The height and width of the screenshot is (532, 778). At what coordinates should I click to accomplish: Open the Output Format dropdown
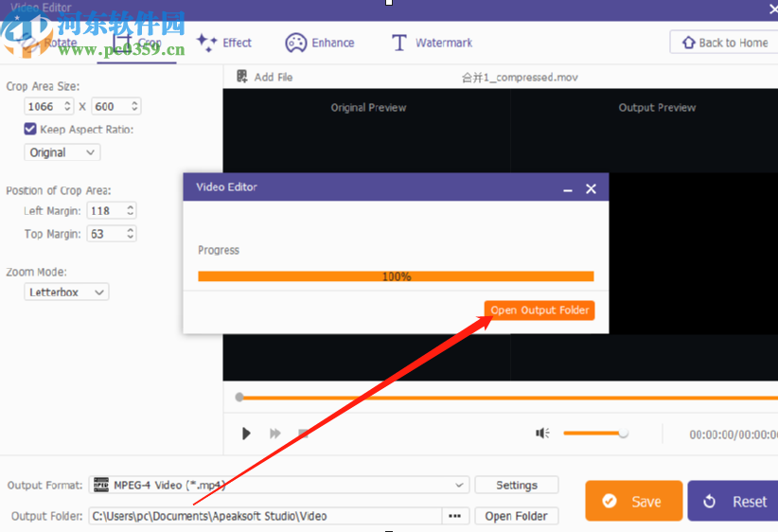point(279,485)
